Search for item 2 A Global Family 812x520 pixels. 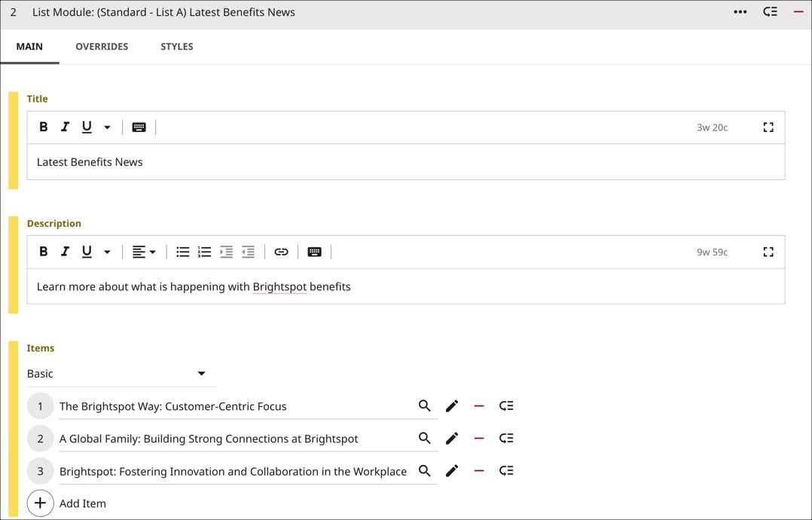425,438
